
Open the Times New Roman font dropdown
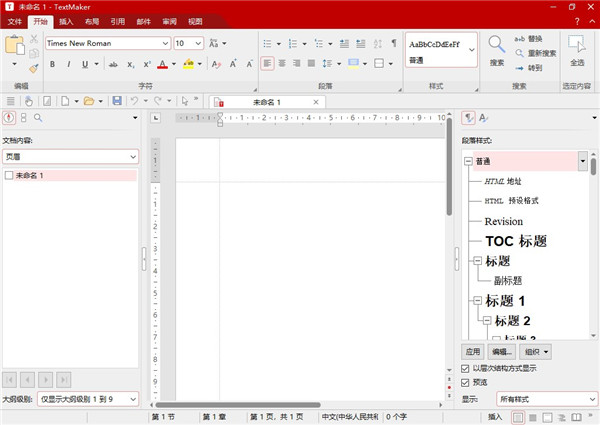(x=164, y=44)
